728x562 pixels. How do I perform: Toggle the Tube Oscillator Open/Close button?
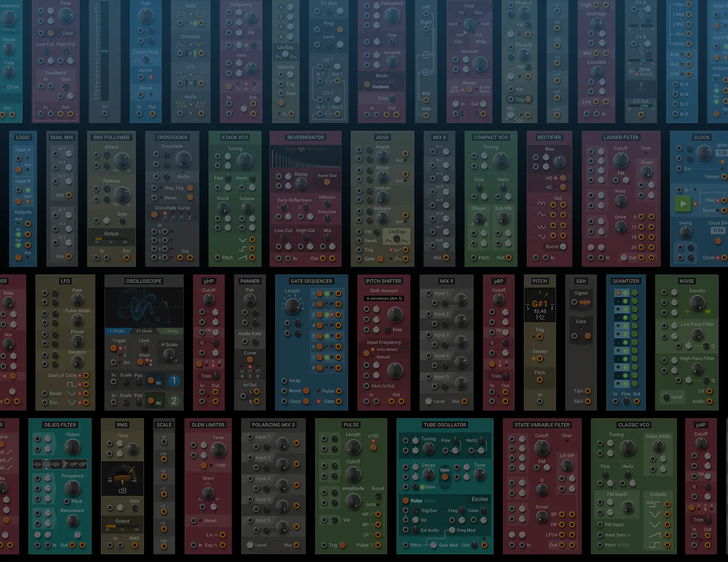[x=445, y=477]
